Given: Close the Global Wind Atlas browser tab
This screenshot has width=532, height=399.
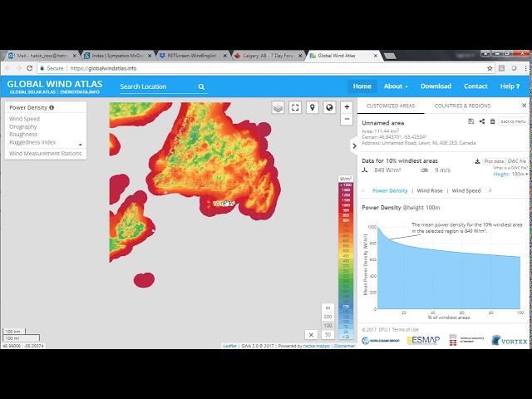Looking at the screenshot, I should click(376, 56).
